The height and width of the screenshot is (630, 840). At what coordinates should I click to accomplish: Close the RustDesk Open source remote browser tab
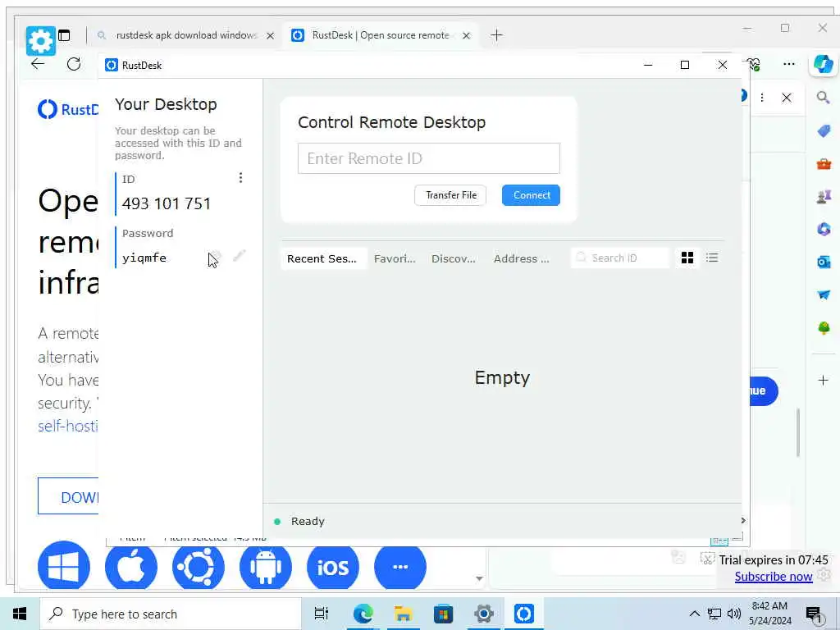coord(467,36)
